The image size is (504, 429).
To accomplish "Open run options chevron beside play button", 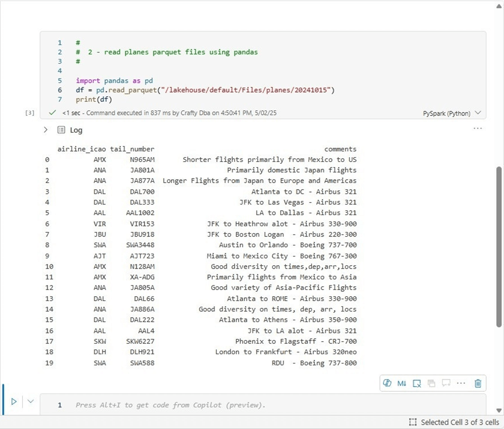I will click(31, 401).
